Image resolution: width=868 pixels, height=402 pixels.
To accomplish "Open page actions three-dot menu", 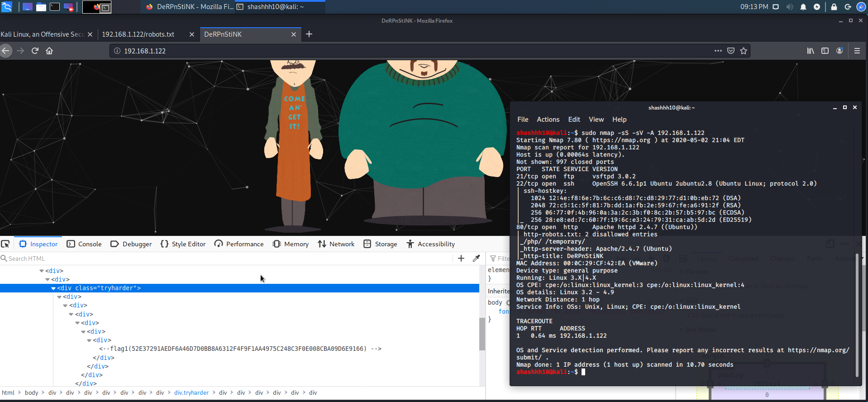I will tap(718, 51).
